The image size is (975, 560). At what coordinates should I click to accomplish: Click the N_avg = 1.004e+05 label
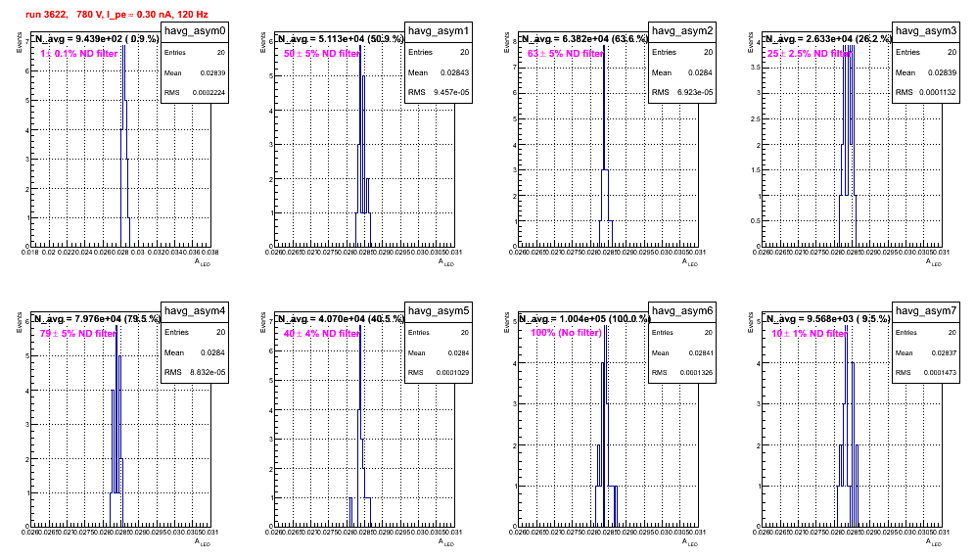point(584,318)
